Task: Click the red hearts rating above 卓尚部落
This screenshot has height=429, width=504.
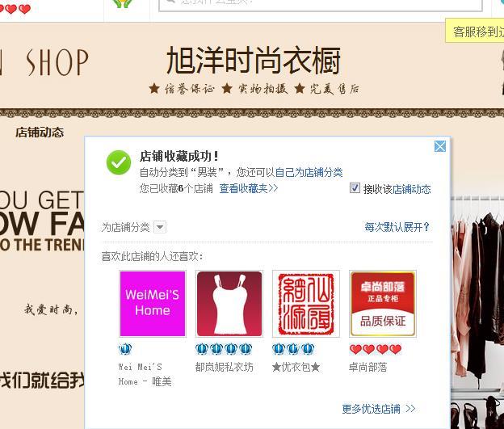Action: click(x=376, y=349)
